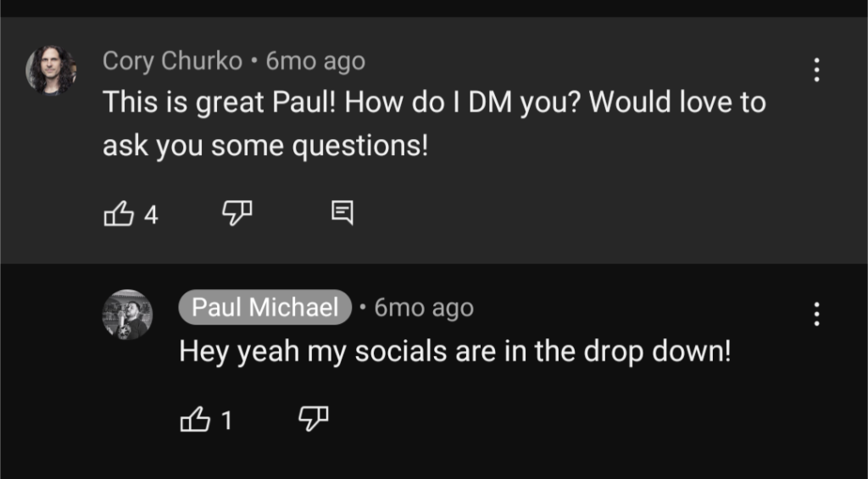The image size is (868, 479).
Task: Visit Cory Churko's channel name
Action: point(172,61)
